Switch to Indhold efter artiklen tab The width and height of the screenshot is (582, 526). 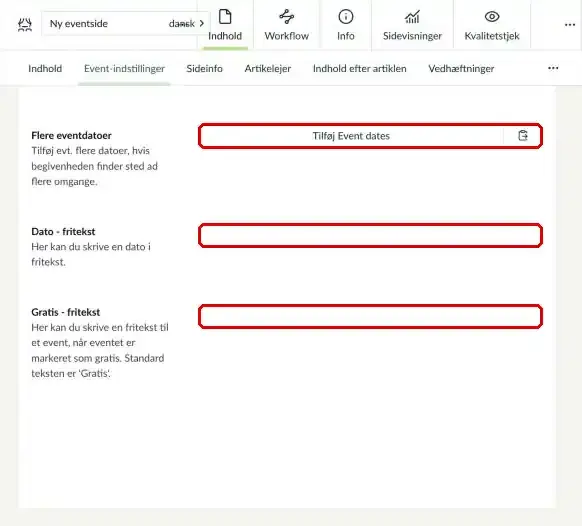click(360, 69)
